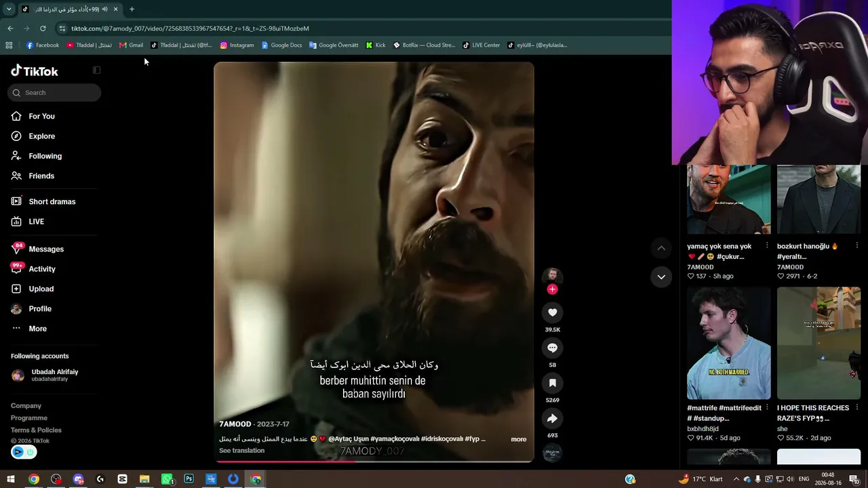Seek the video using the red progress bar
Screen dimensions: 868x488
374,462
